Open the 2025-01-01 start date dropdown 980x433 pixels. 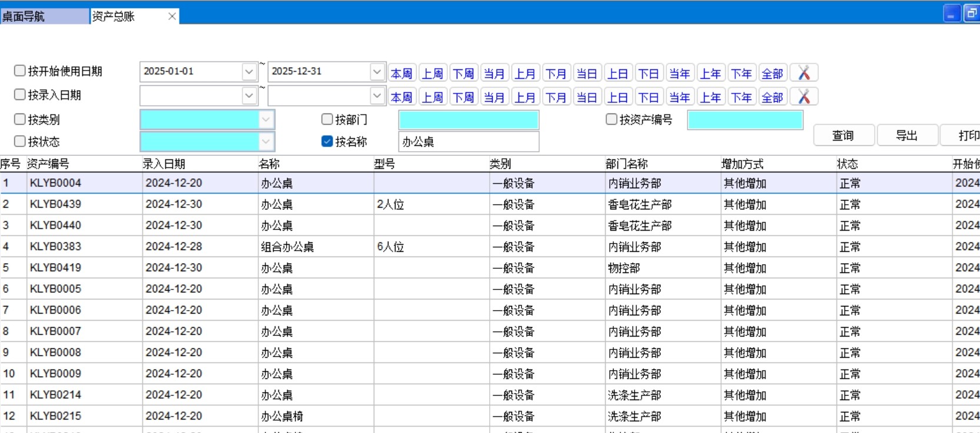[249, 72]
